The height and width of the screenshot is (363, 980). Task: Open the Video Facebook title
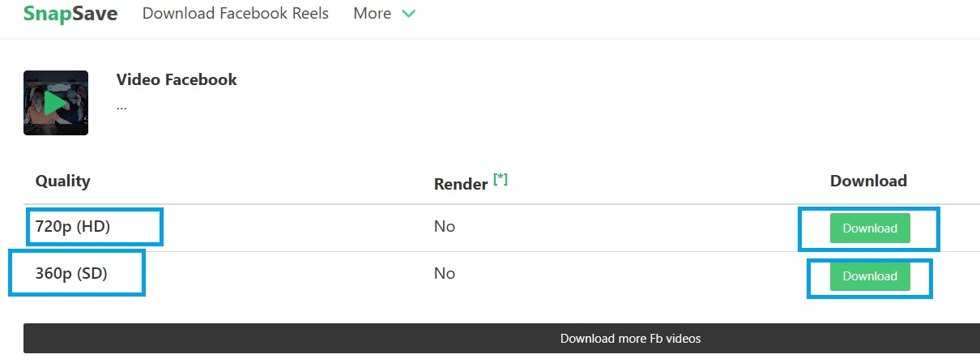177,79
